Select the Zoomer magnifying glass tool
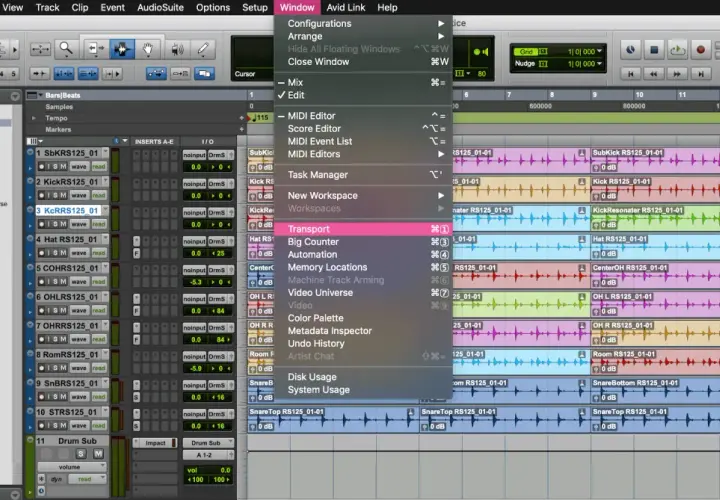 click(x=66, y=48)
